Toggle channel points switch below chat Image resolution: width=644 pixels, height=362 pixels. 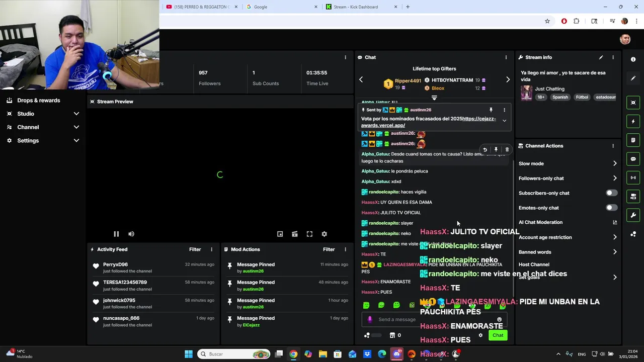(376, 335)
